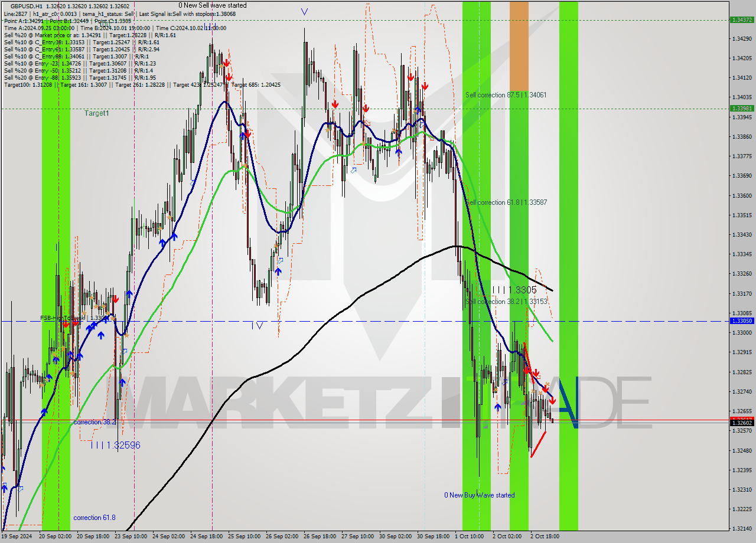Click the 'Target100: 1.31208' targets line
This screenshot has width=756, height=543.
point(142,84)
